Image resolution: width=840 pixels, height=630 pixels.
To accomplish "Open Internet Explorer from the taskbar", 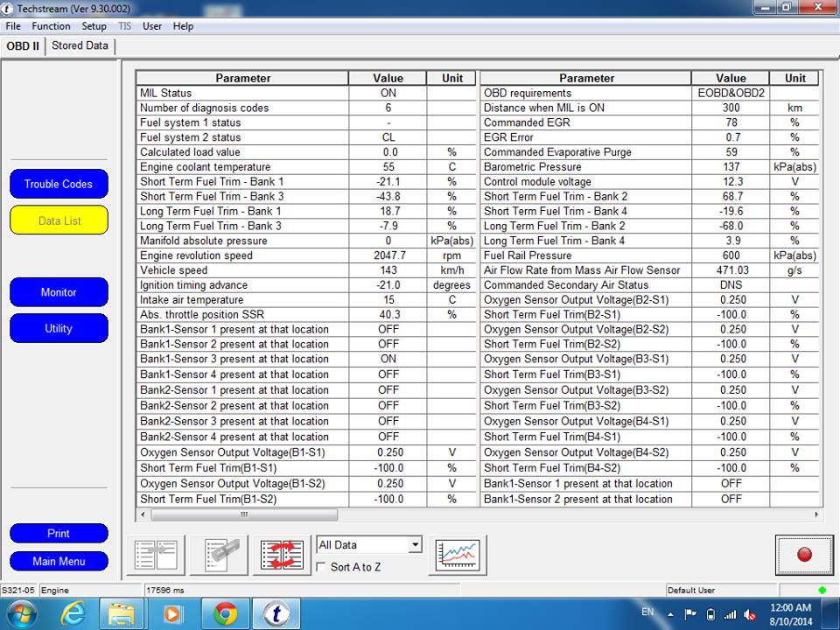I will (73, 613).
